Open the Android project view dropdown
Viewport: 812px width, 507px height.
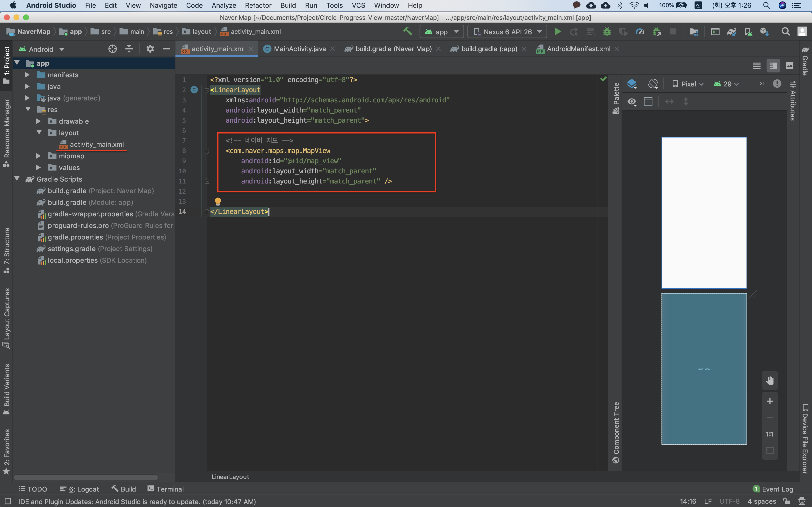tap(41, 49)
